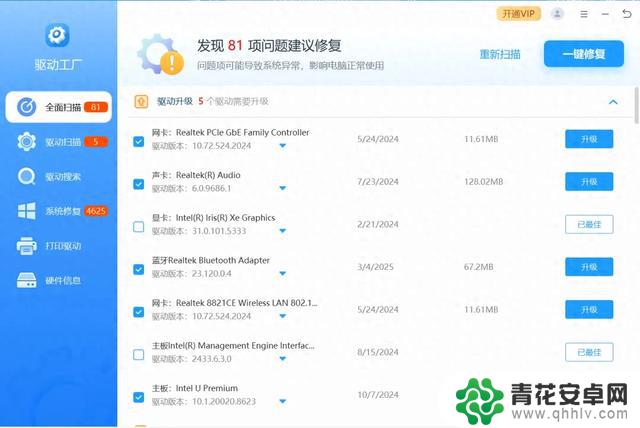This screenshot has width=640, height=428.
Task: Uncheck Realtek Bluetooth Adapter checkbox
Action: 139,269
